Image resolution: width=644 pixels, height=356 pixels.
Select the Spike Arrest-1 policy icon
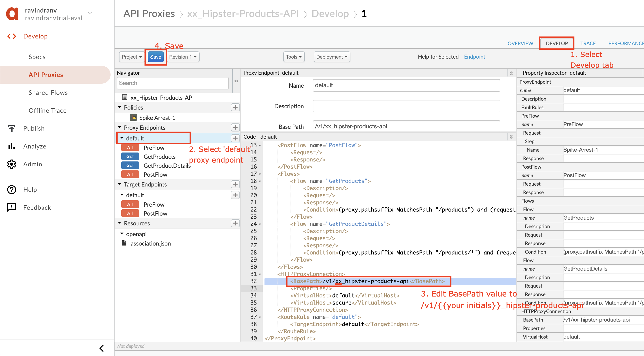point(133,117)
